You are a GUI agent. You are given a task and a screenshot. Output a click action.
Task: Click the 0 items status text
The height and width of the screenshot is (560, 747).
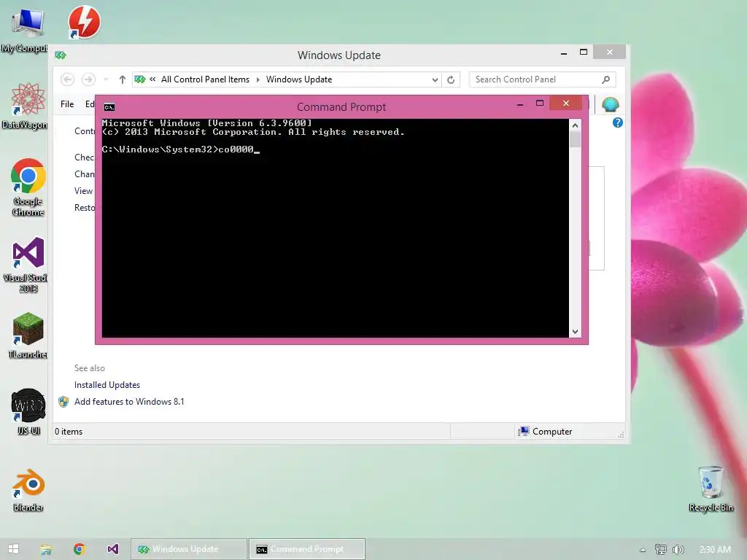[69, 432]
